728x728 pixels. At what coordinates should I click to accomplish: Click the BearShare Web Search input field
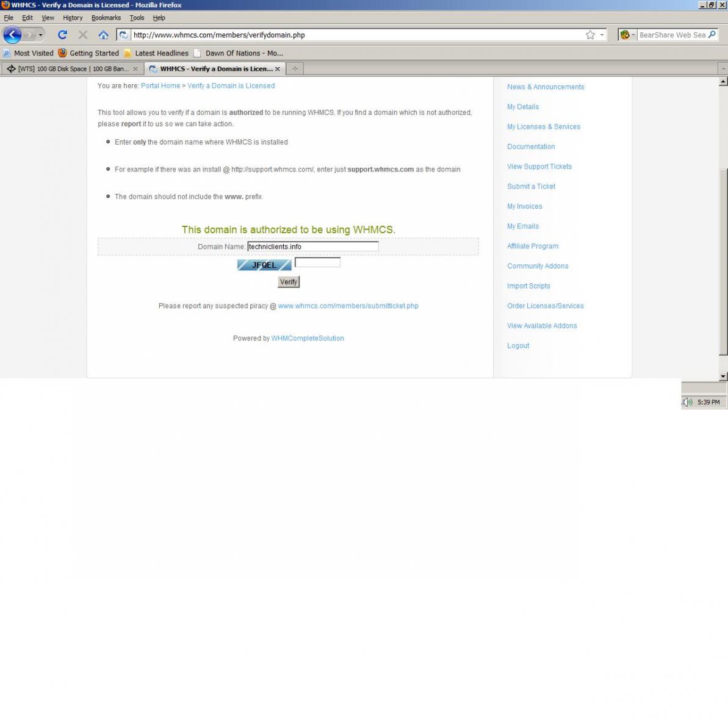tap(672, 35)
